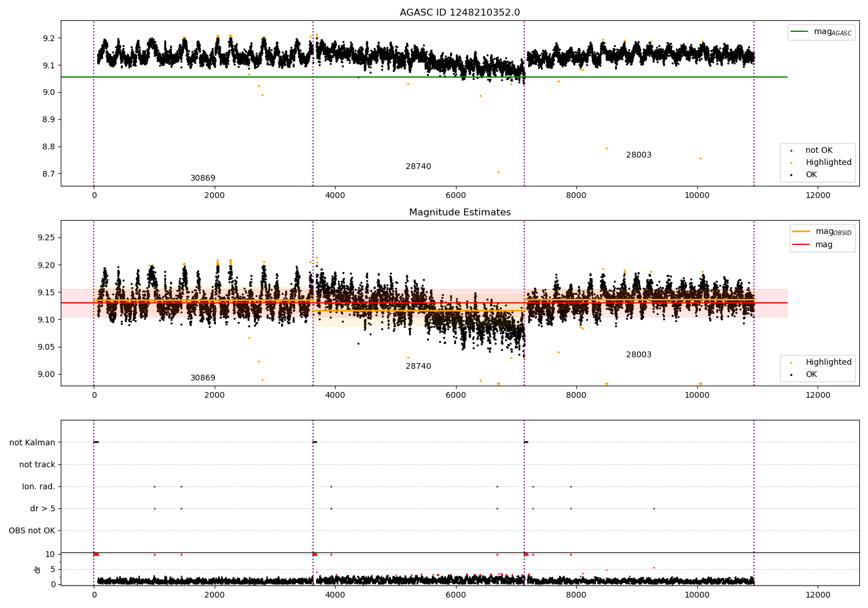Click the '2000' x tick under the bottom plot
868x608 pixels.
point(214,595)
